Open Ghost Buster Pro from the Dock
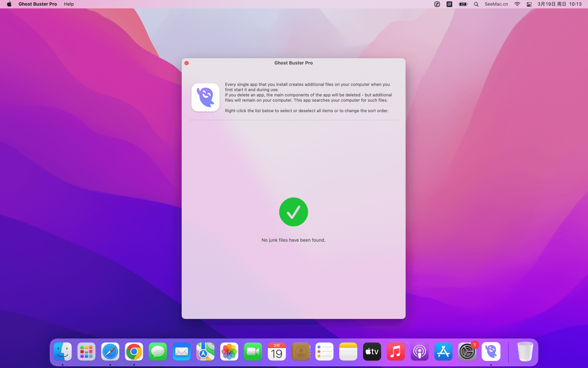The image size is (588, 368). pyautogui.click(x=491, y=352)
